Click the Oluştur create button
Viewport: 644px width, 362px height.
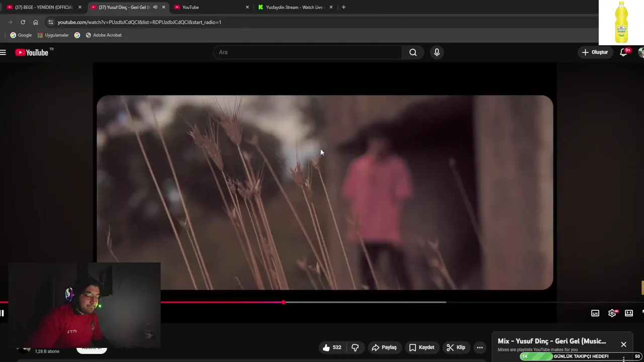595,52
